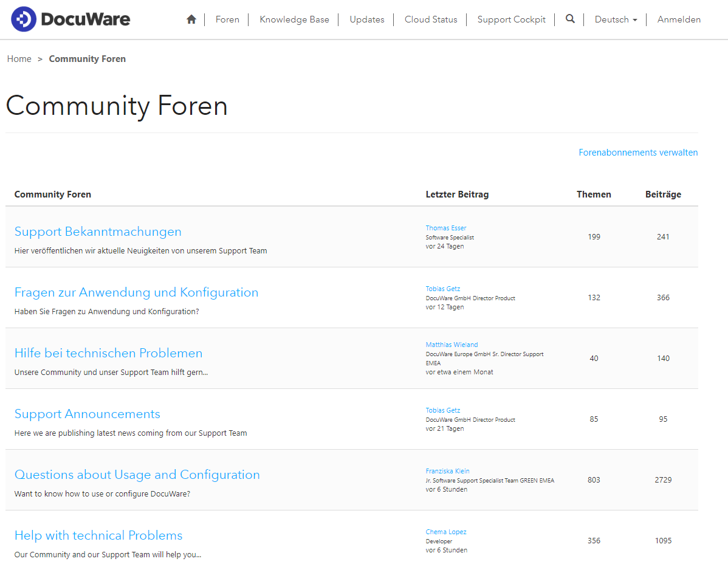View Franziska Klein's profile link
The width and height of the screenshot is (728, 567).
pos(447,471)
